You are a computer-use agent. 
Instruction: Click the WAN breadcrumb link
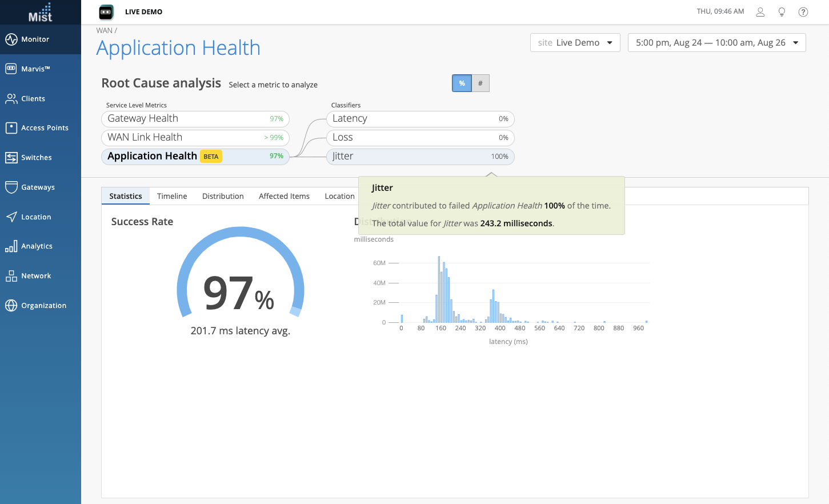(x=104, y=31)
